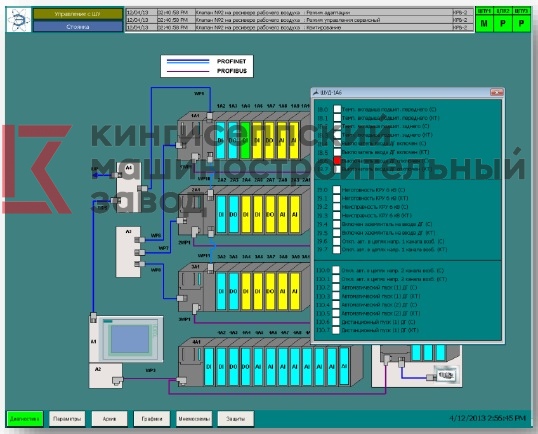Open the yellow DO module in rack 2A1
The image size is (538, 434).
coord(270,214)
